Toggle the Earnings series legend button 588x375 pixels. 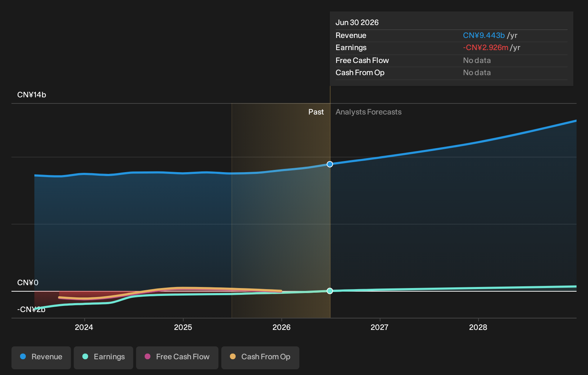click(103, 357)
